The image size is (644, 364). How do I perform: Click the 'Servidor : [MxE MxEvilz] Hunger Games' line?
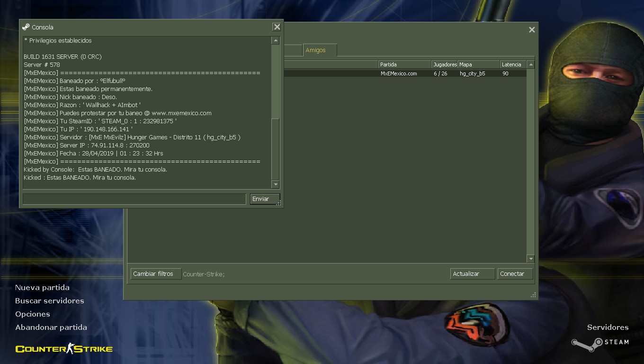coord(132,137)
